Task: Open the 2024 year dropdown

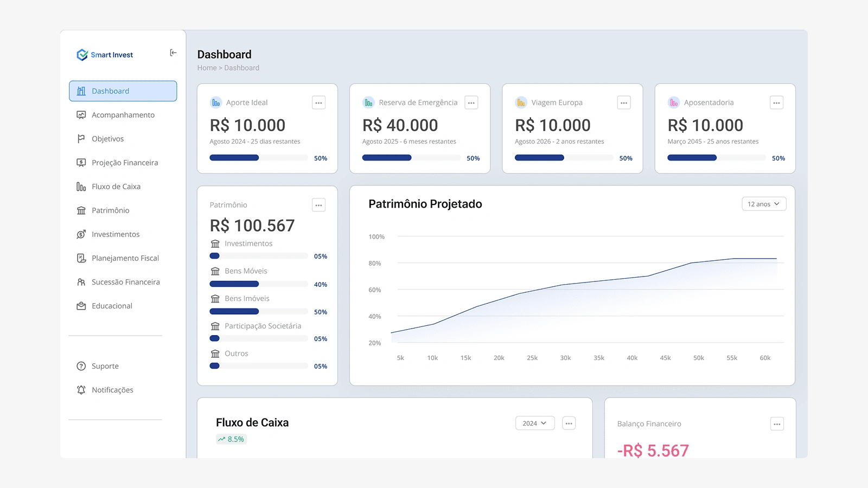Action: click(534, 423)
